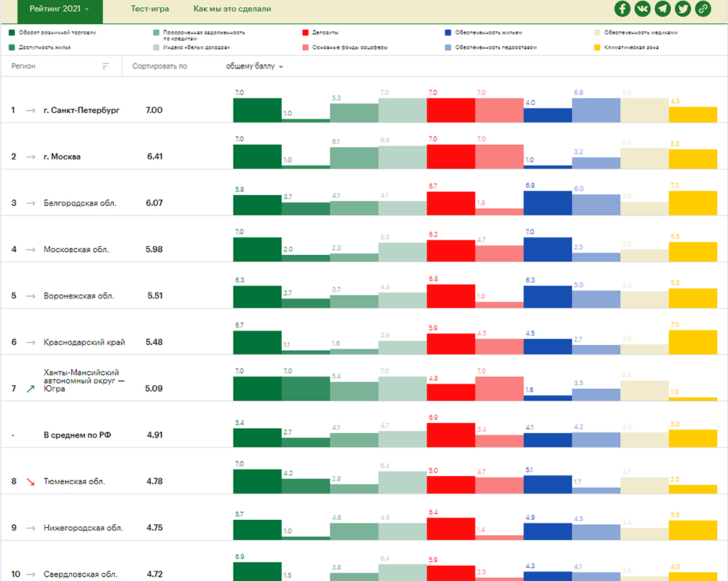Open the г. Санкт-Петербург region row
The width and height of the screenshot is (728, 581).
click(81, 111)
